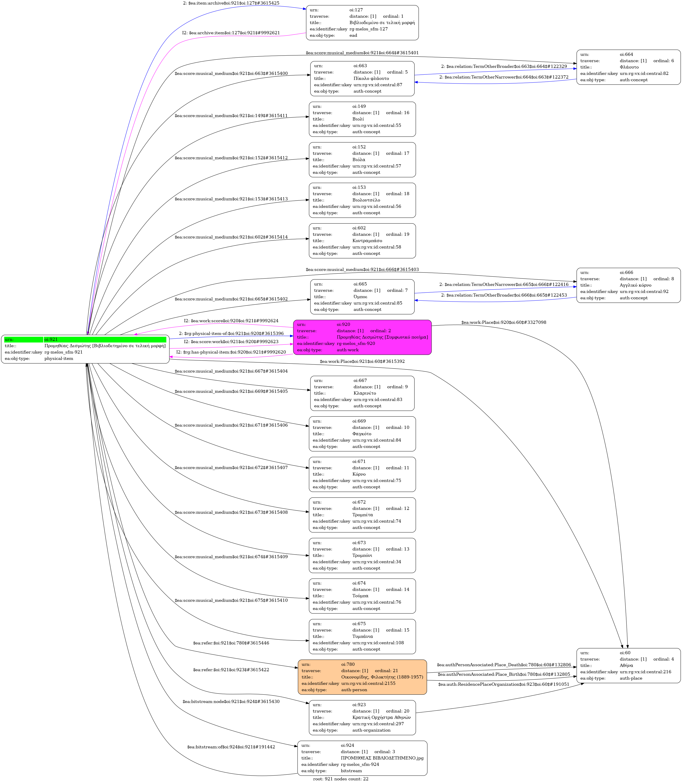Click edge label ea:work:Place oi:920 to oi:60
This screenshot has height=784, width=682.
(x=504, y=322)
